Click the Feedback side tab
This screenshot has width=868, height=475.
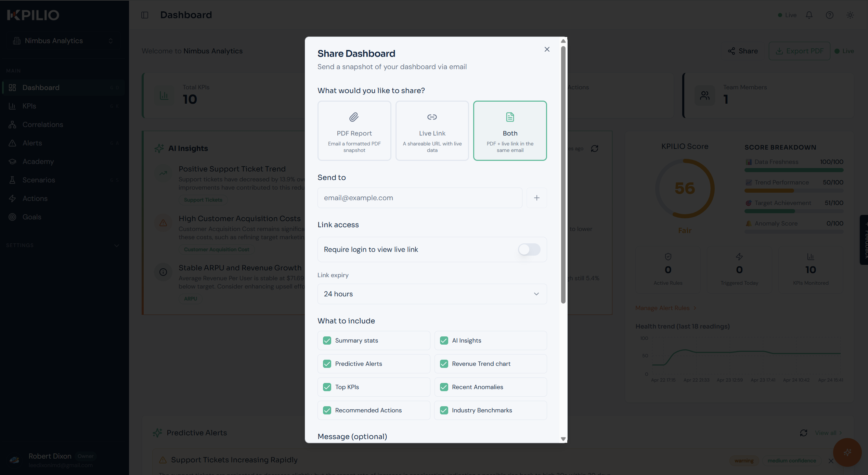coord(864,240)
